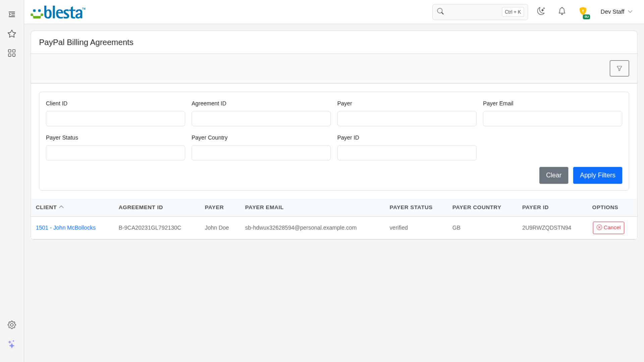Screen dimensions: 644x362
Task: Click payer ID 2U9RWZQDSTN94
Action: point(546,228)
